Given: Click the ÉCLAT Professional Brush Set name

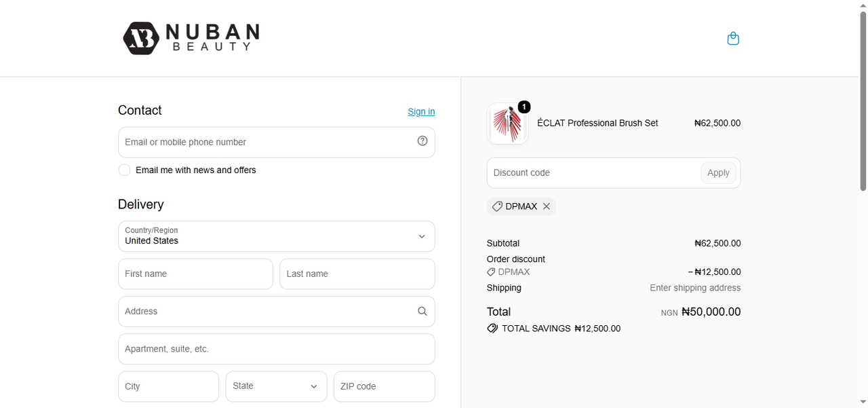Looking at the screenshot, I should (x=597, y=123).
